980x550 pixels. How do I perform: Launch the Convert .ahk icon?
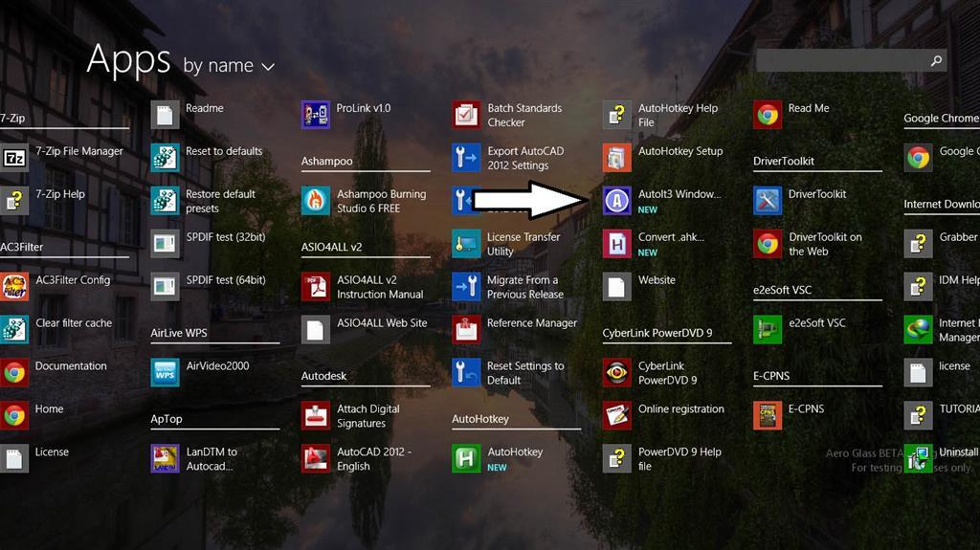tap(617, 244)
